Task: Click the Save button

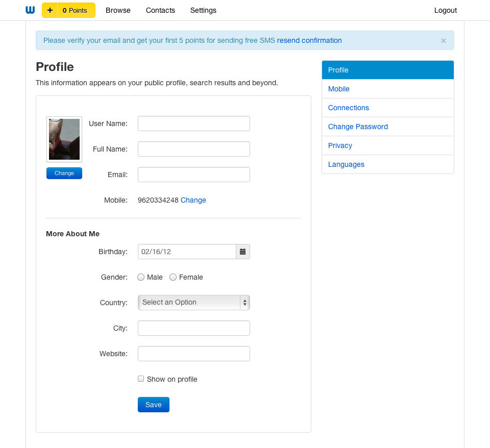Action: tap(153, 405)
